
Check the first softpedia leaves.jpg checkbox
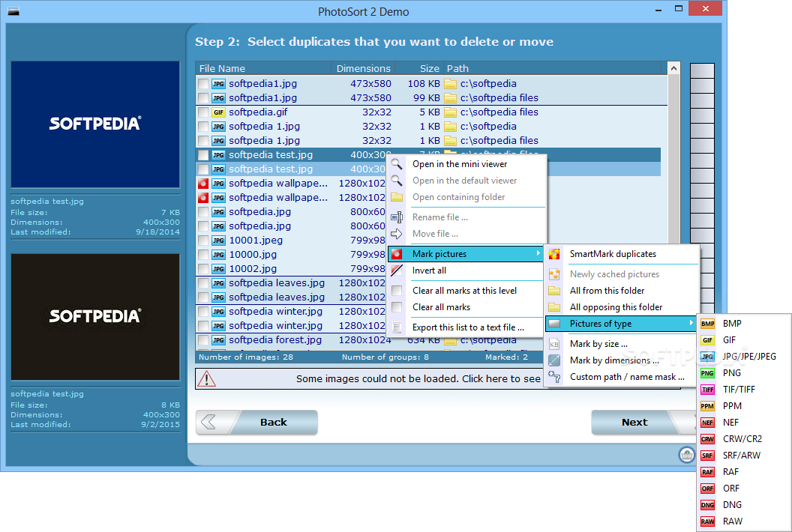203,283
